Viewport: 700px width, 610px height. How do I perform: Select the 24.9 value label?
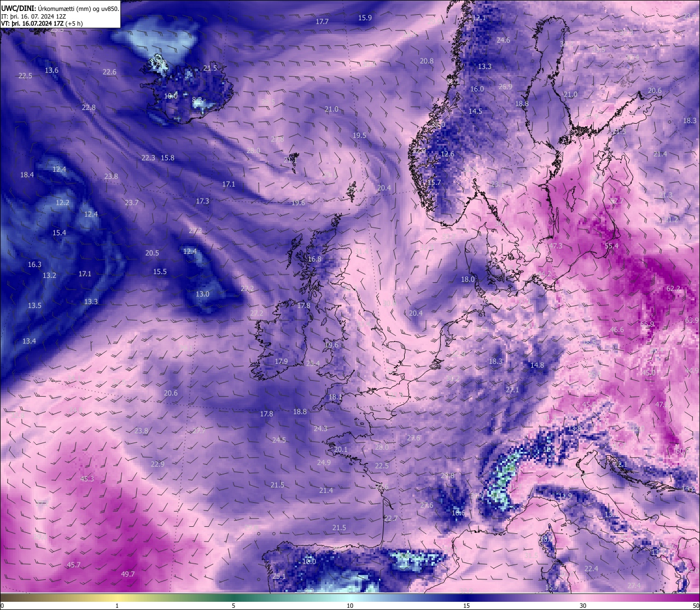(x=324, y=463)
